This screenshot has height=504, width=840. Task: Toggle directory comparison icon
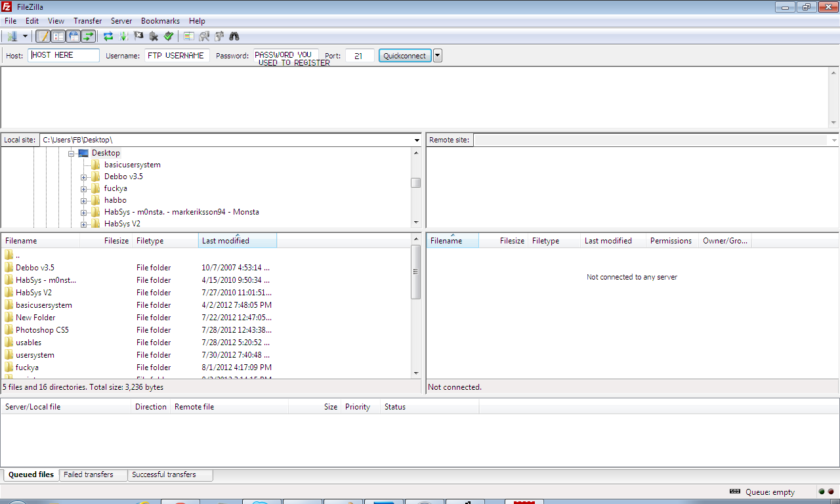pos(204,36)
